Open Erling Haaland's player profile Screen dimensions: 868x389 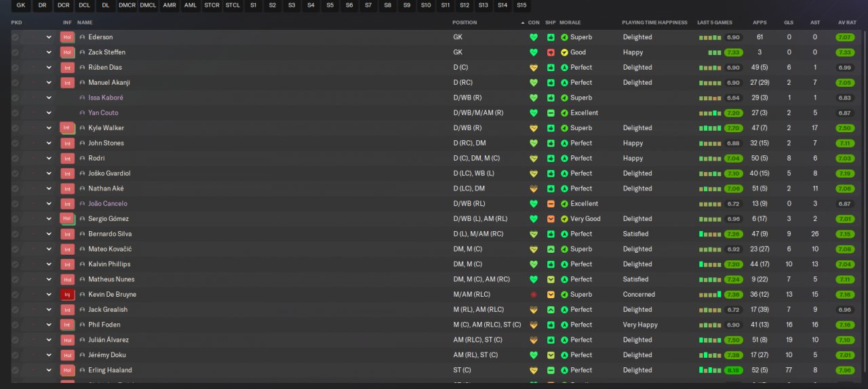[110, 371]
